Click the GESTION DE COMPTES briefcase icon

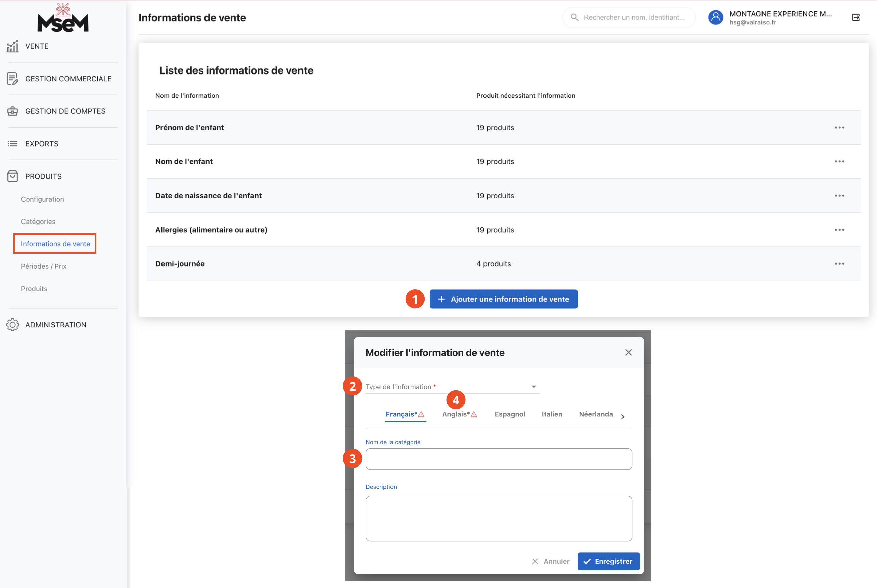pyautogui.click(x=12, y=111)
